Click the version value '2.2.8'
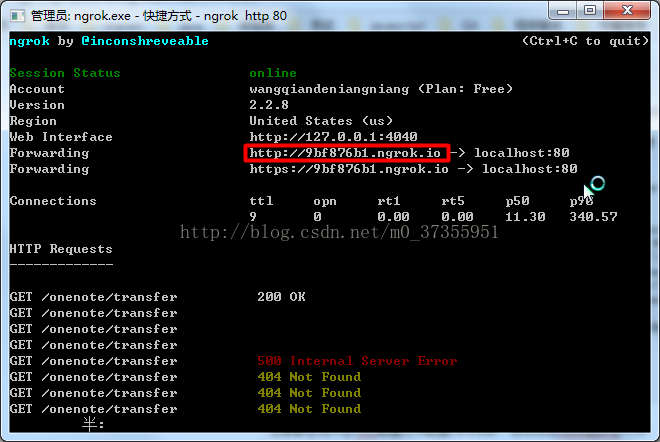 pyautogui.click(x=269, y=105)
